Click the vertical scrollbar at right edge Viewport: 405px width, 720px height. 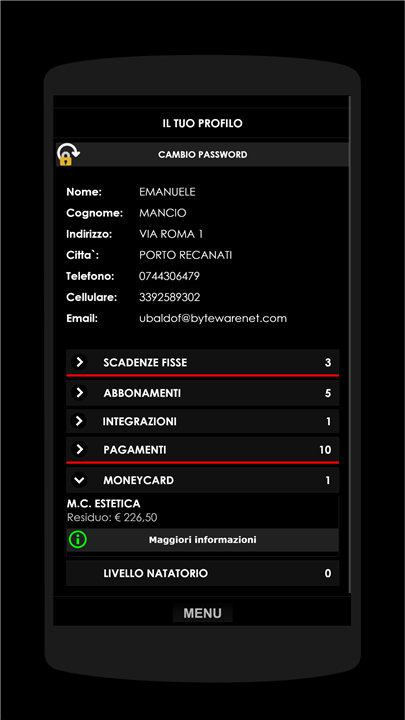coord(350,344)
